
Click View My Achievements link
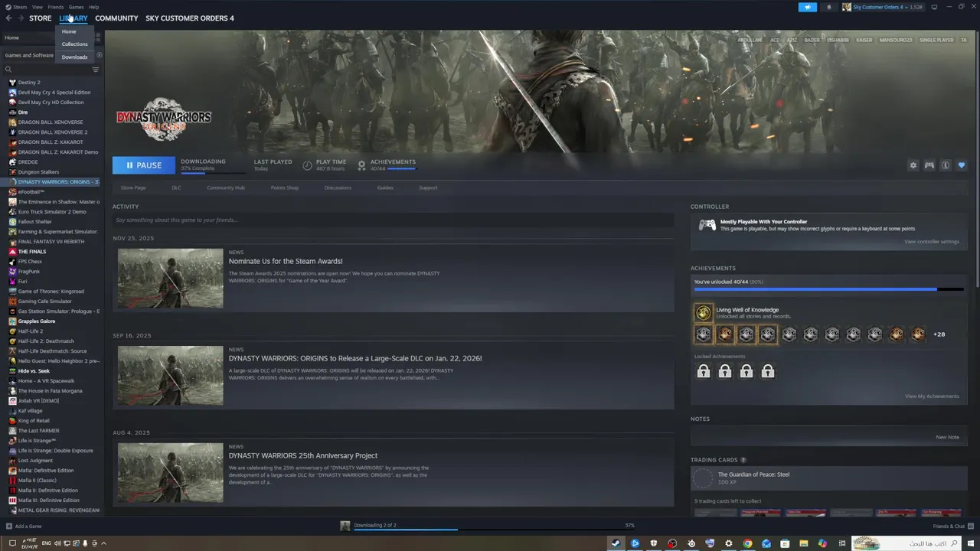(932, 396)
